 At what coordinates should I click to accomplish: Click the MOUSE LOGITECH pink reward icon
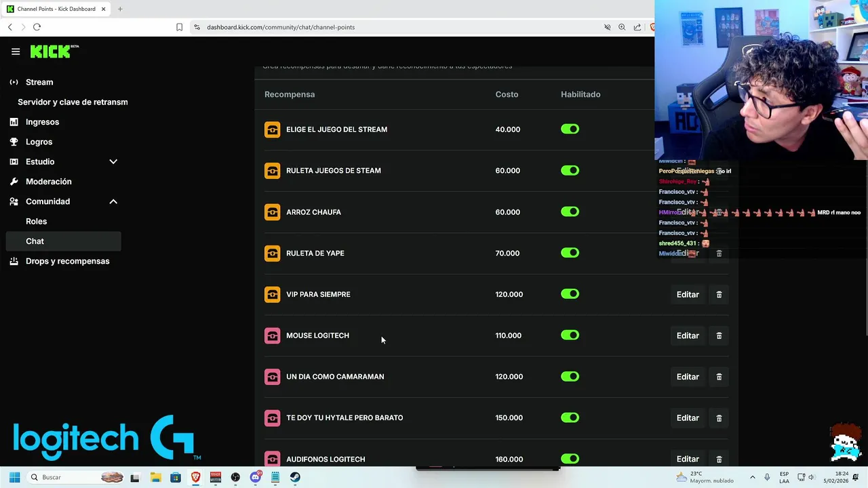(x=272, y=335)
